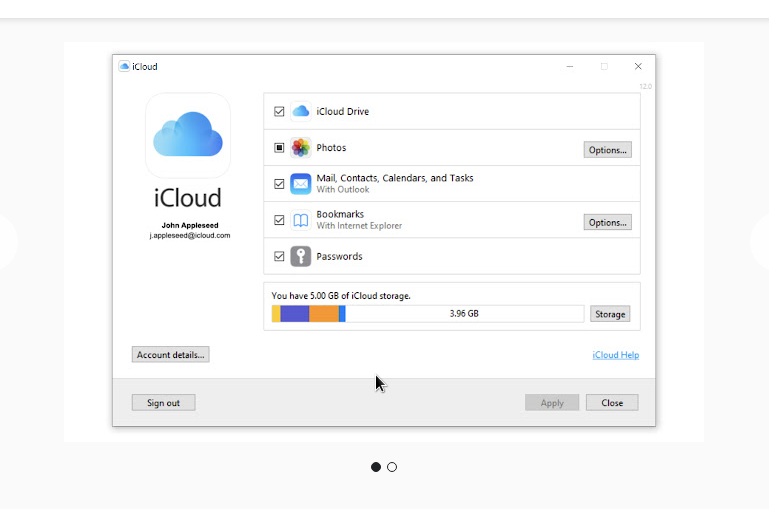The image size is (769, 509).
Task: Click the Apply button
Action: click(552, 403)
